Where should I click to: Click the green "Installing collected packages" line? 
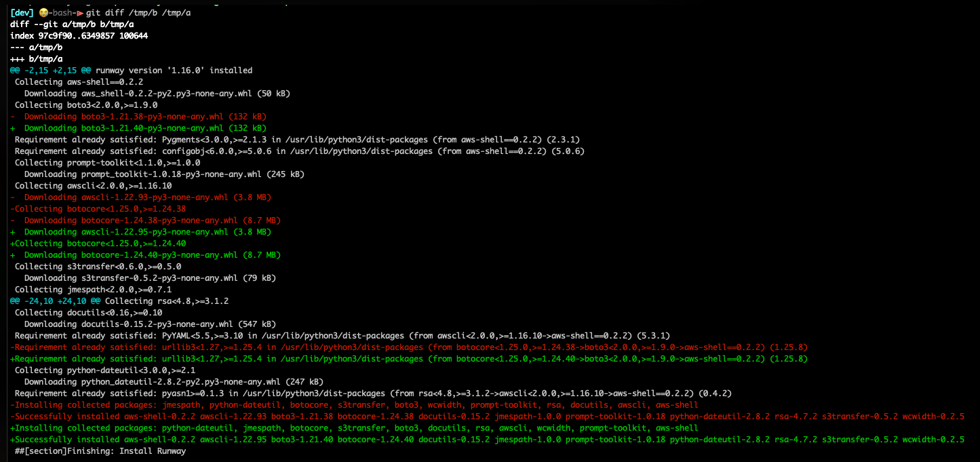(355, 428)
